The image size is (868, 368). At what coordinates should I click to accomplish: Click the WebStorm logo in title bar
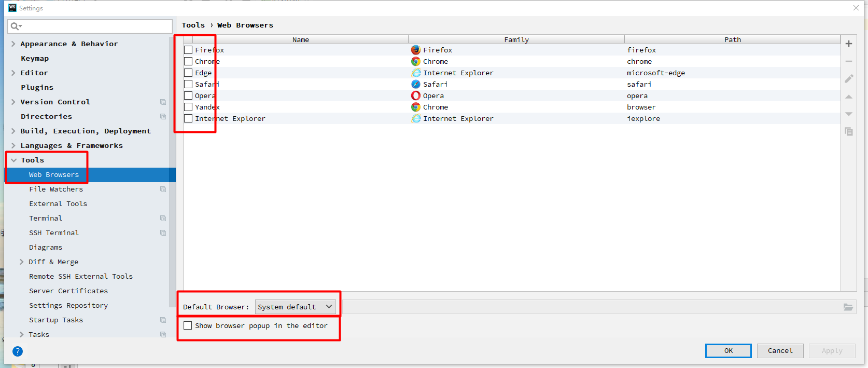pos(12,8)
